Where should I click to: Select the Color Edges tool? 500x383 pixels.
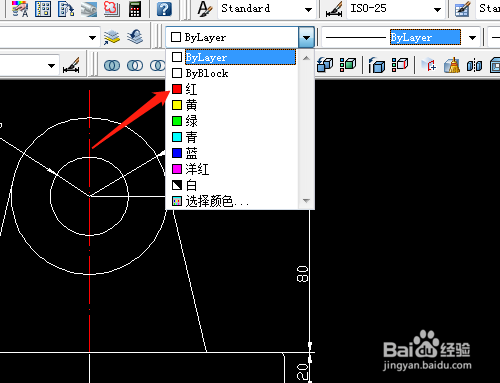400,65
